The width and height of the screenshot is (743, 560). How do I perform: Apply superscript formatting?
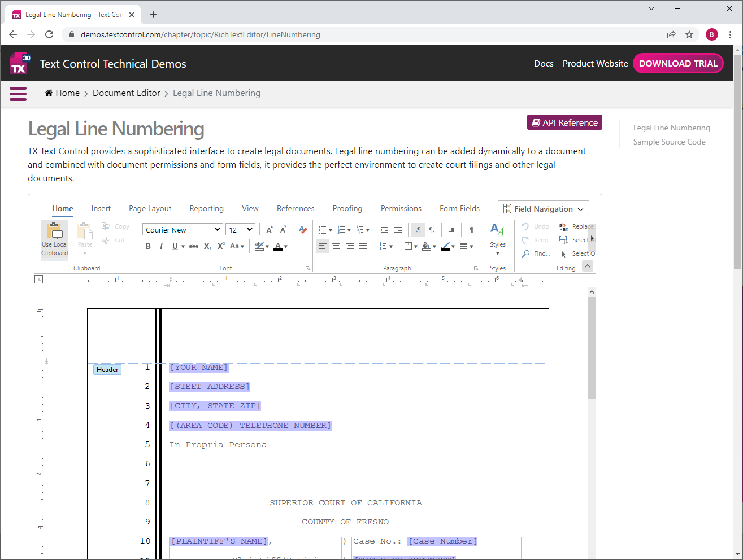(x=221, y=246)
